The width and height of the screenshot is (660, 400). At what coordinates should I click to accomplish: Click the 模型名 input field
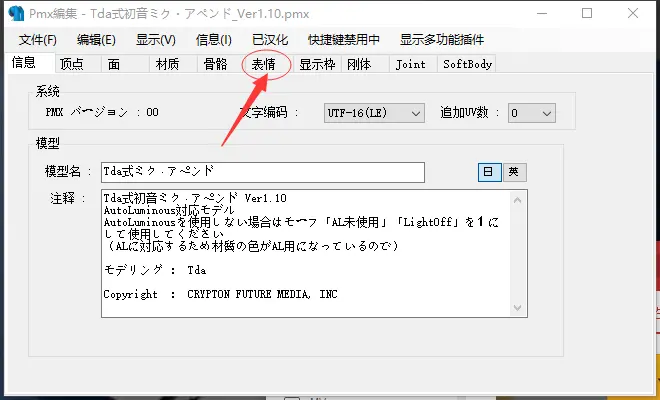coord(263,172)
